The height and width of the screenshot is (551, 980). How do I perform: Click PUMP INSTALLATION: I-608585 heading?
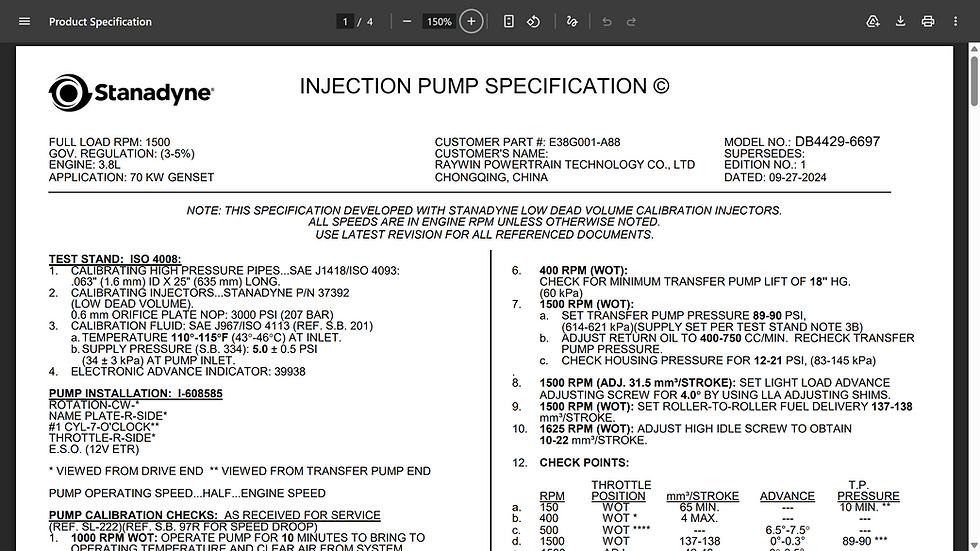(136, 394)
